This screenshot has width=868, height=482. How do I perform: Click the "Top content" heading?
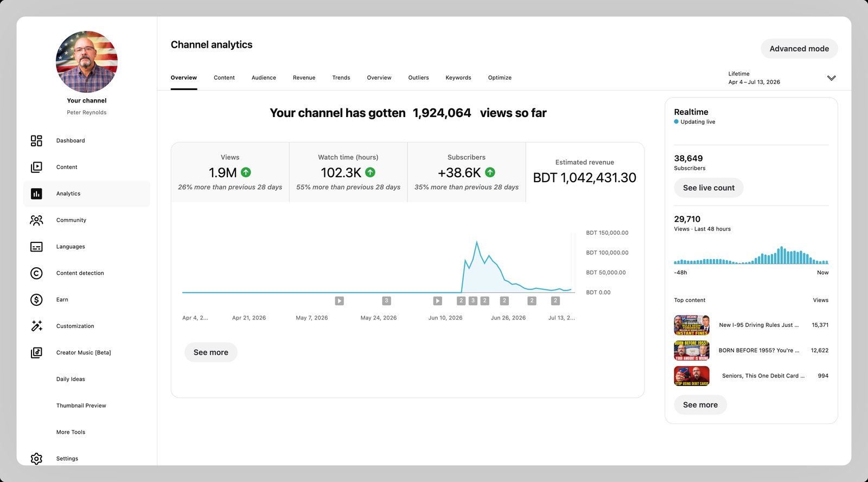tap(690, 300)
